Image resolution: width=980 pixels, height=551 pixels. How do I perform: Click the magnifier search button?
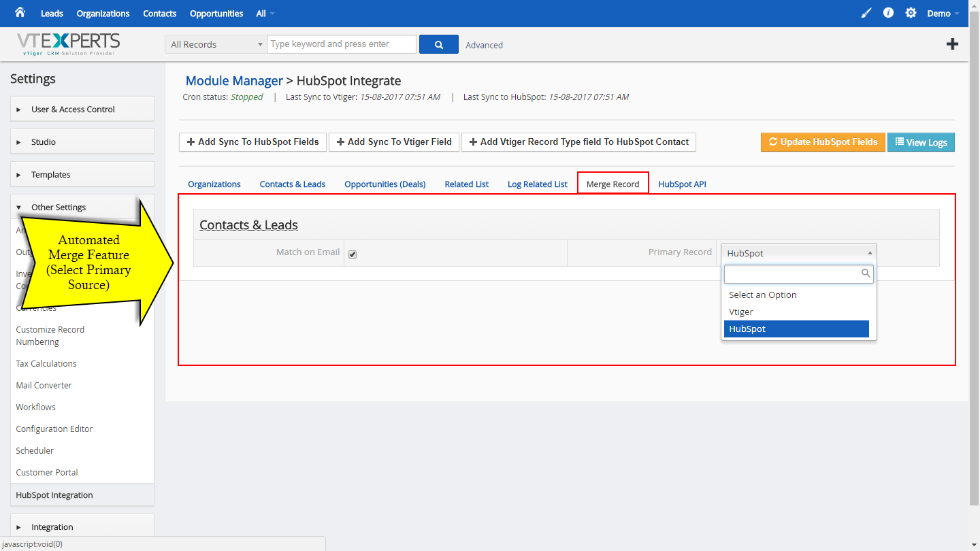[x=439, y=44]
